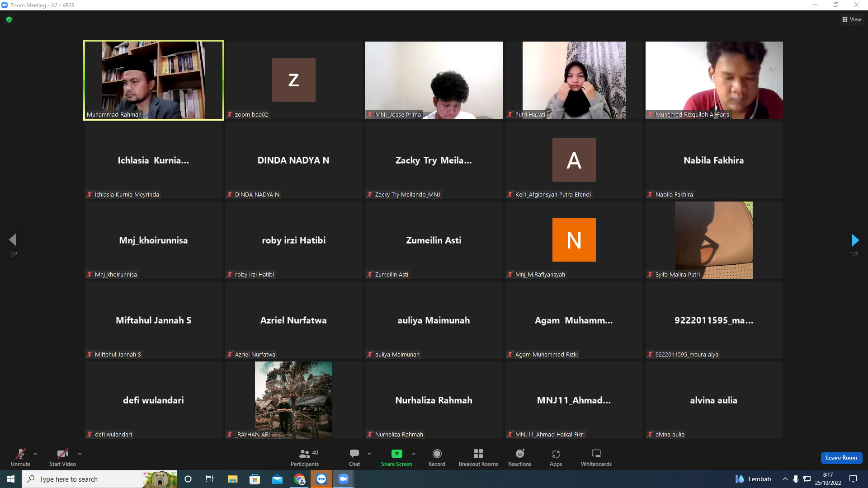Open Whiteboards
The image size is (868, 488).
pyautogui.click(x=596, y=457)
